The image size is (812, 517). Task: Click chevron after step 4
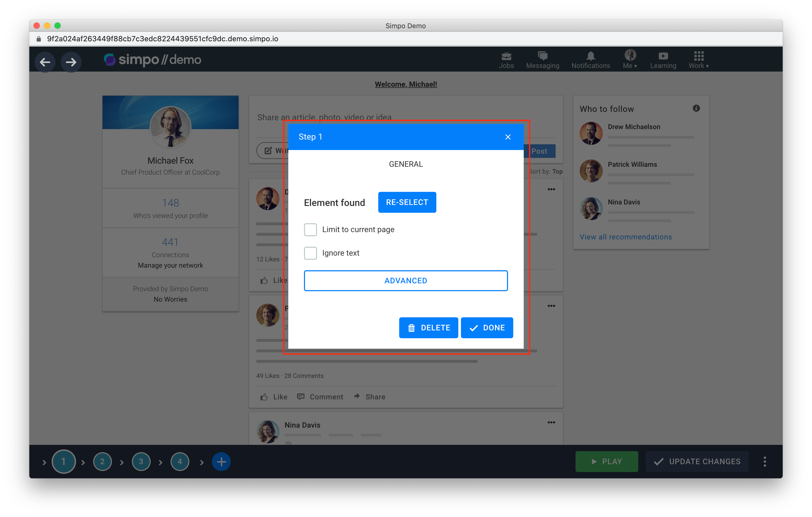click(x=202, y=462)
